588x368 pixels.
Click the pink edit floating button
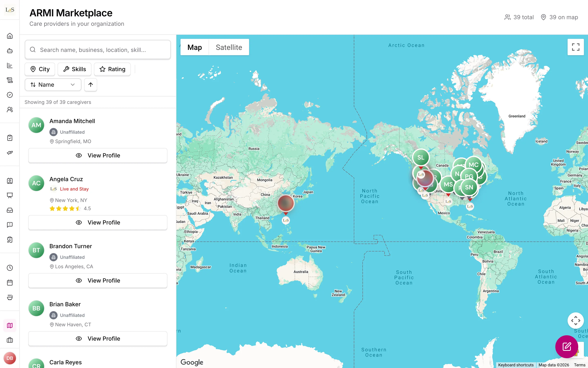tap(566, 347)
